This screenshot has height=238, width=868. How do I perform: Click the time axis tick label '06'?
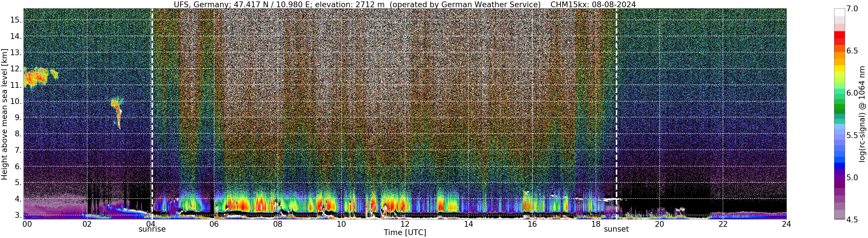click(x=214, y=224)
